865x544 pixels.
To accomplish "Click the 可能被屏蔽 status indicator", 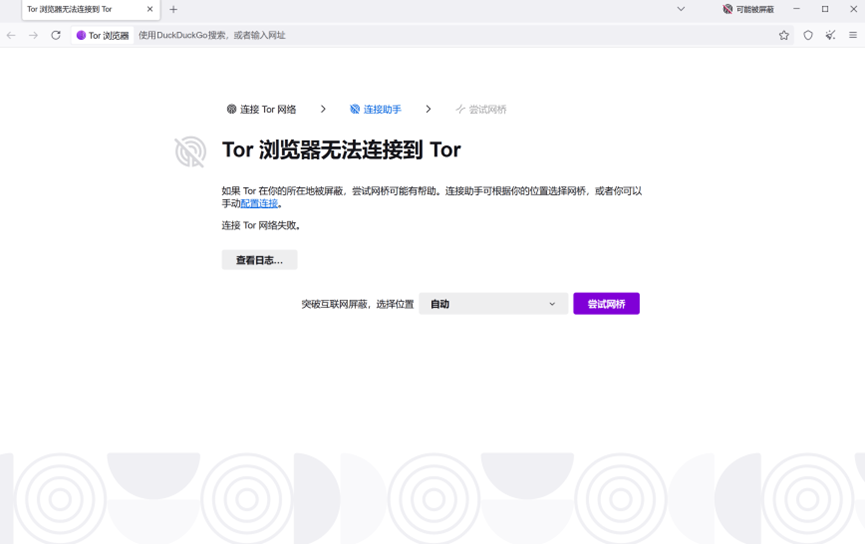I will pyautogui.click(x=748, y=9).
